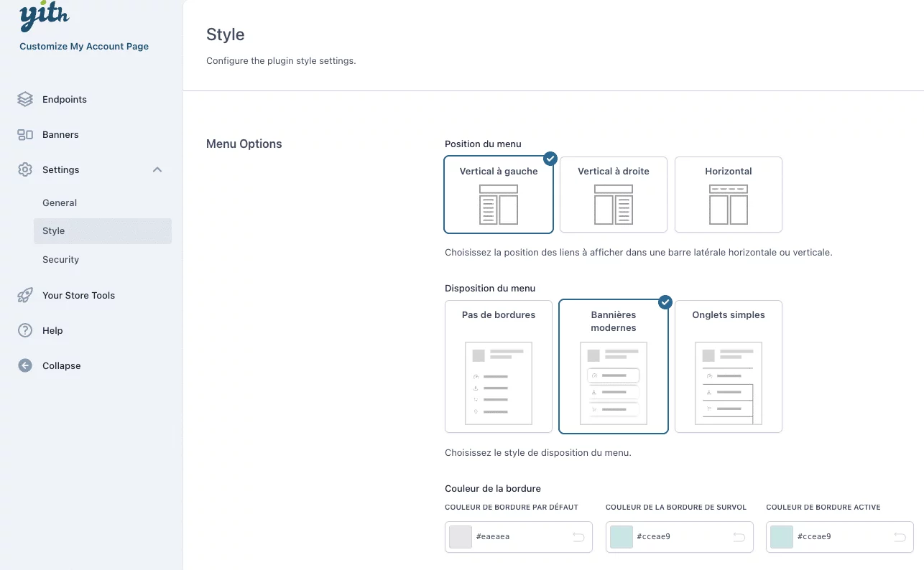Open the Banners section
This screenshot has width=924, height=570.
pyautogui.click(x=60, y=134)
